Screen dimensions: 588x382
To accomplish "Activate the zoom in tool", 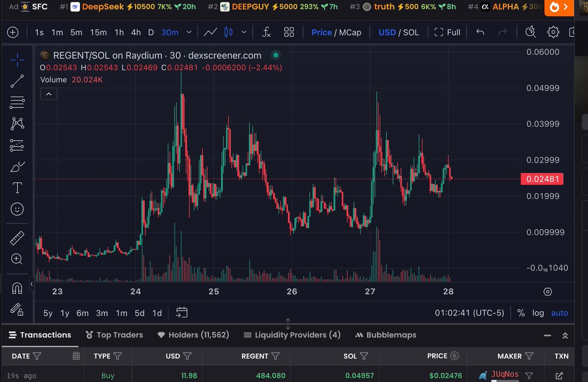I will click(17, 259).
